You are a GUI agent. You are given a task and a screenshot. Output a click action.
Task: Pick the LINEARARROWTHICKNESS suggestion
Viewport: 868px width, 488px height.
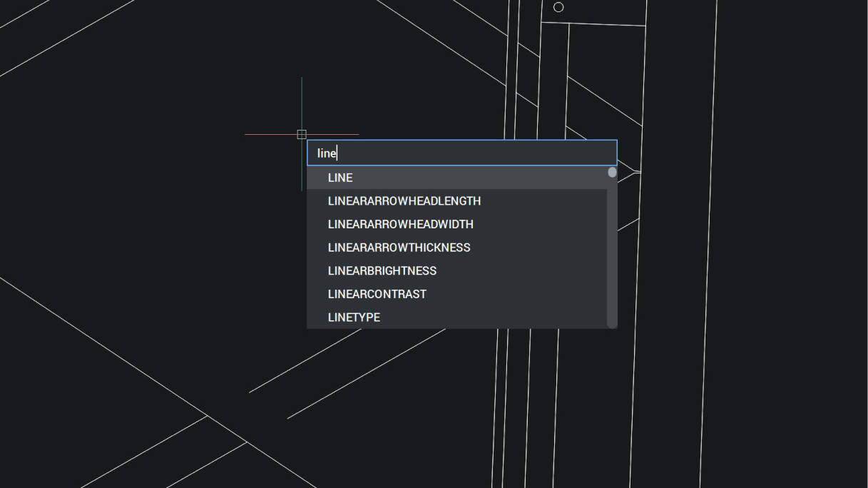click(x=457, y=248)
